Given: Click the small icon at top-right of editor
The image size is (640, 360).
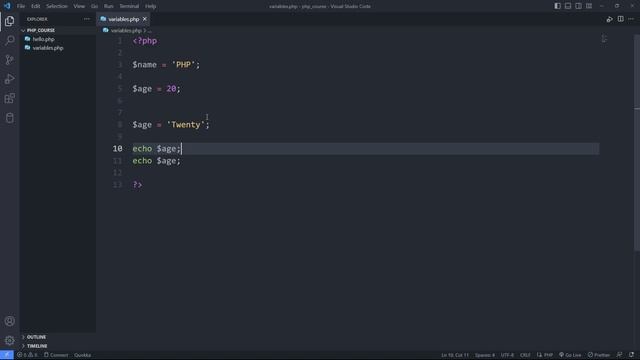Looking at the screenshot, I should [x=604, y=39].
